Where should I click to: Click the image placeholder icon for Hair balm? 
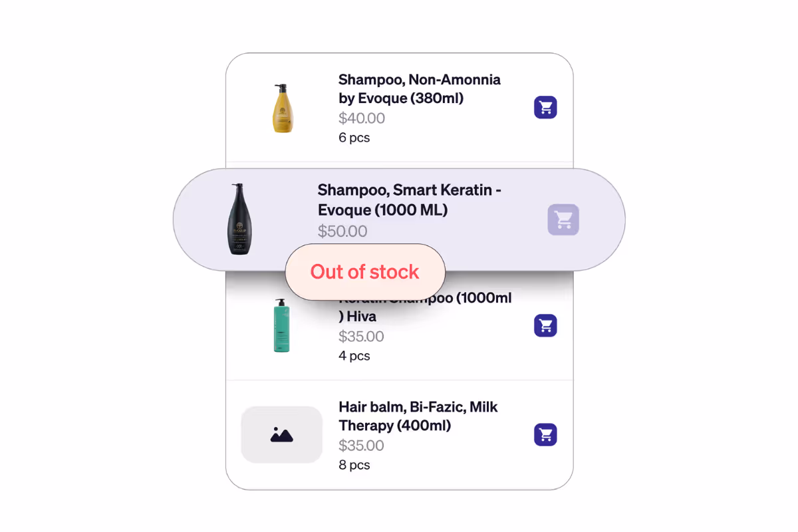[281, 434]
